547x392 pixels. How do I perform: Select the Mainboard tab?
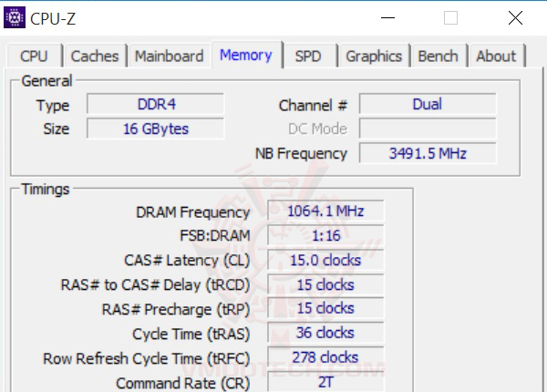170,56
